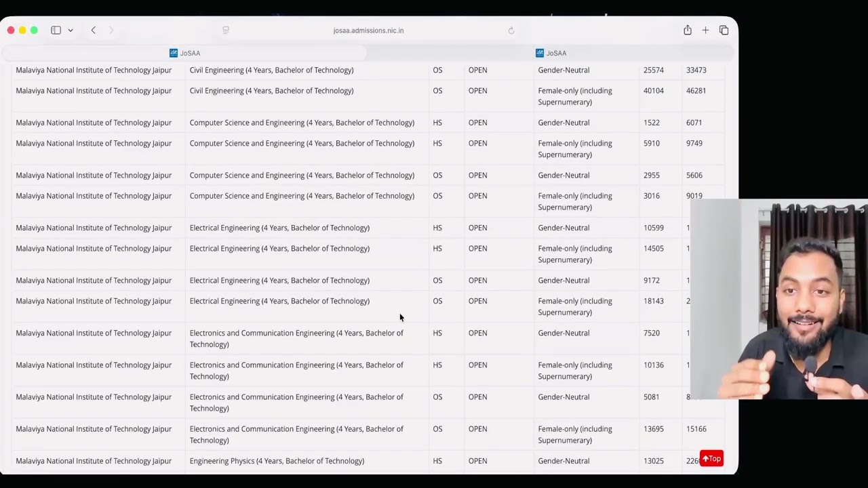Select the opening rank 3016 value
Viewport: 868px width, 488px height.
pos(652,196)
